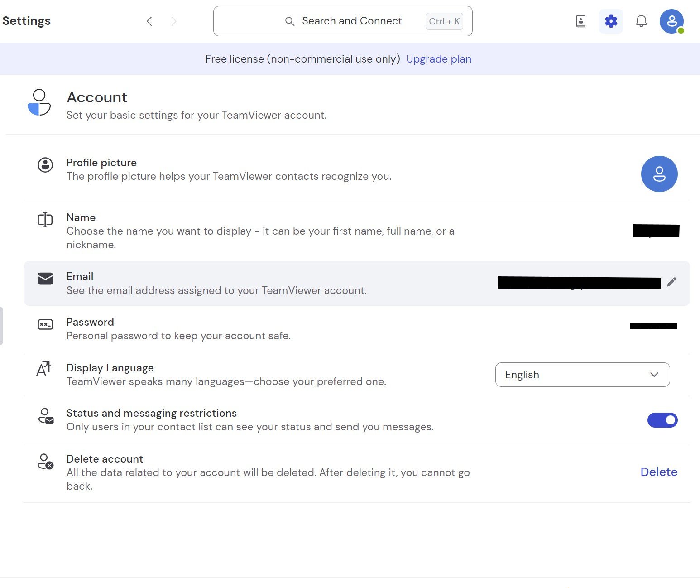Open notifications bell
Screen dimensions: 700x588
(x=641, y=21)
